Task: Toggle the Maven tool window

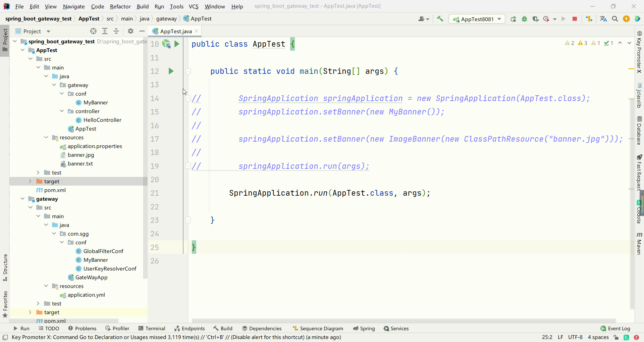Action: pyautogui.click(x=639, y=243)
